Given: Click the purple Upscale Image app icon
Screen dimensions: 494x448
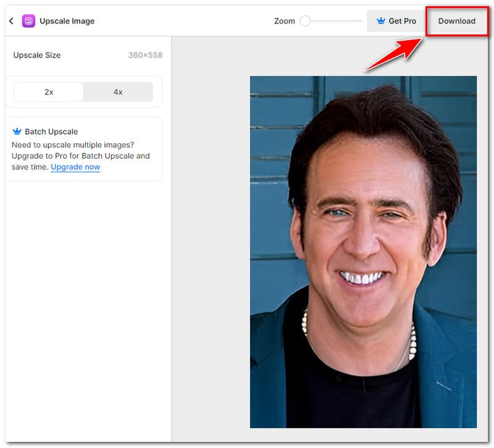Looking at the screenshot, I should (28, 21).
